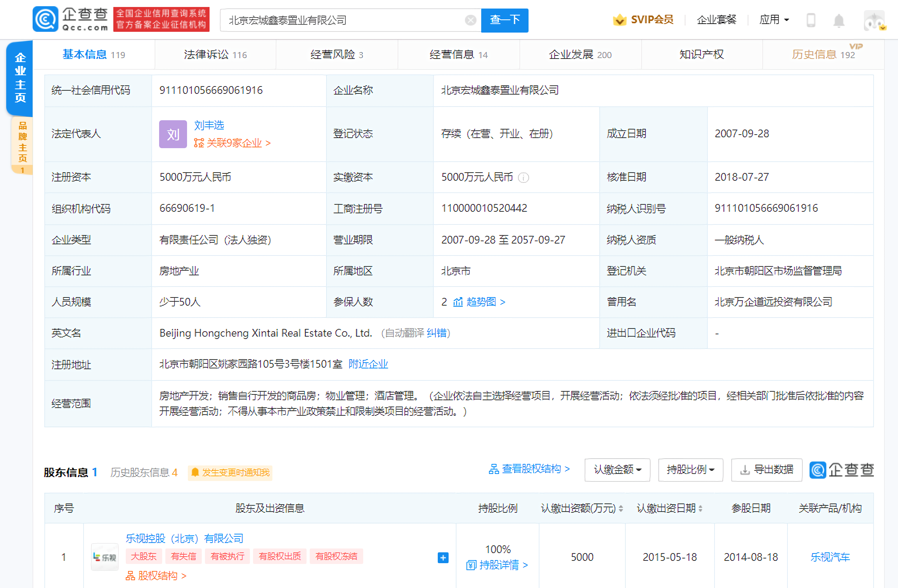Viewport: 898px width, 588px height.
Task: Open 附近企业 link
Action: coord(368,364)
